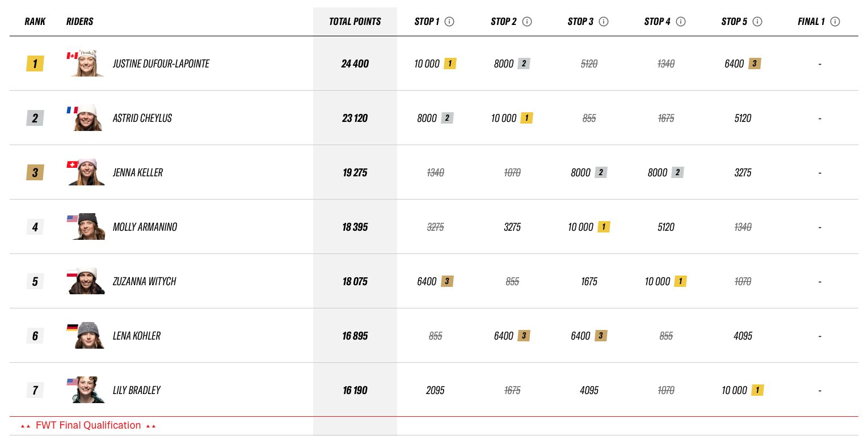
Task: Click the info icon beside Stop 2
Action: 527,22
